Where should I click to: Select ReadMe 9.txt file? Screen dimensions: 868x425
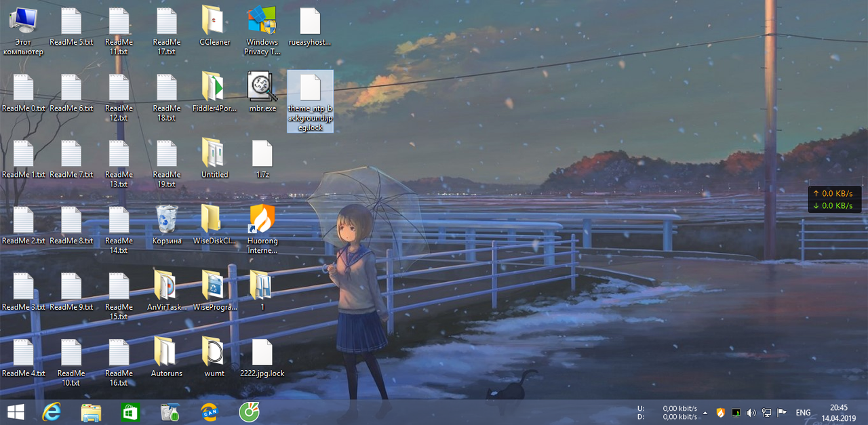pyautogui.click(x=71, y=292)
